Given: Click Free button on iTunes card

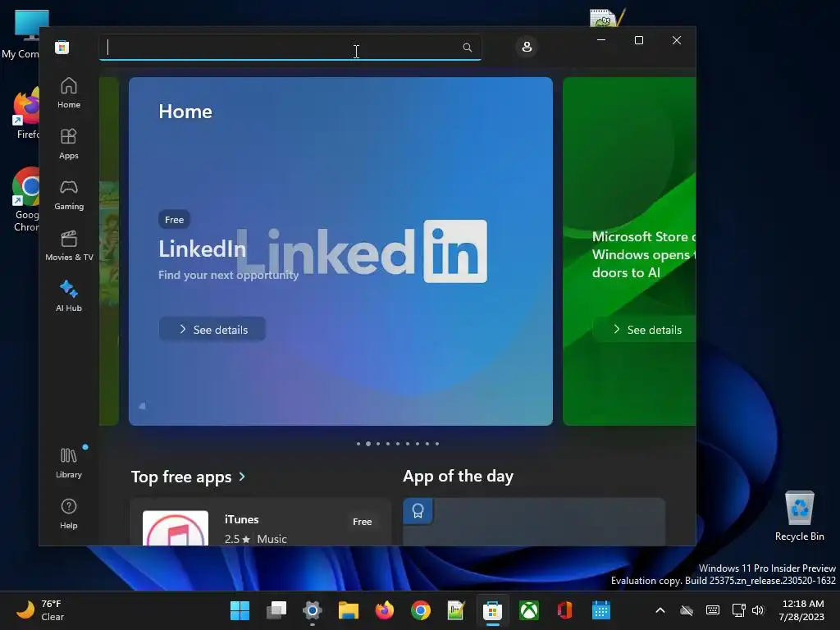Looking at the screenshot, I should pyautogui.click(x=362, y=521).
